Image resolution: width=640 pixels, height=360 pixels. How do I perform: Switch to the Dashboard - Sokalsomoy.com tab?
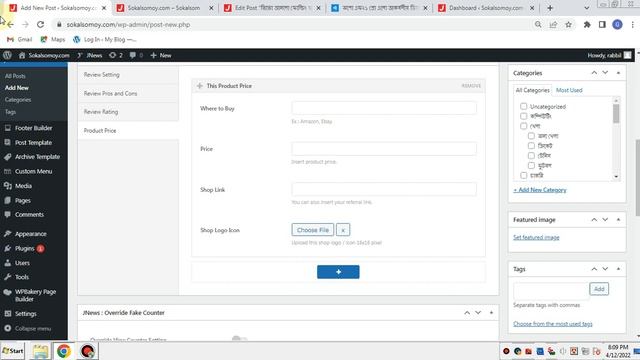click(486, 8)
